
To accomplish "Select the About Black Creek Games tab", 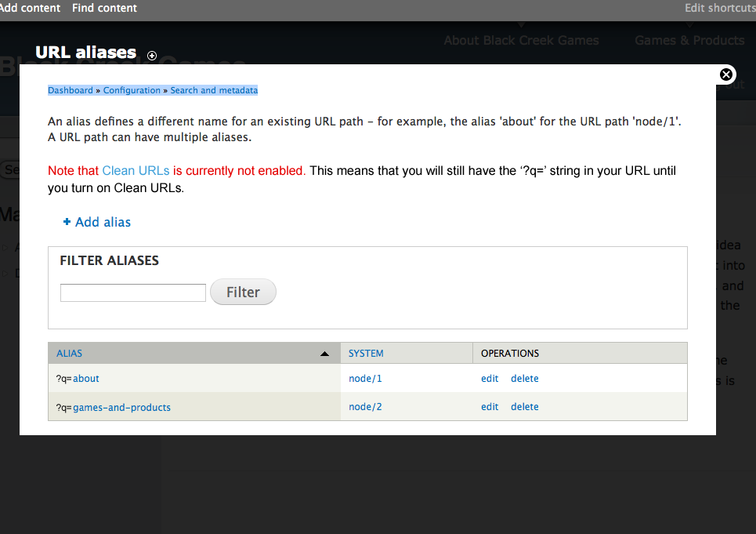I will tap(521, 40).
